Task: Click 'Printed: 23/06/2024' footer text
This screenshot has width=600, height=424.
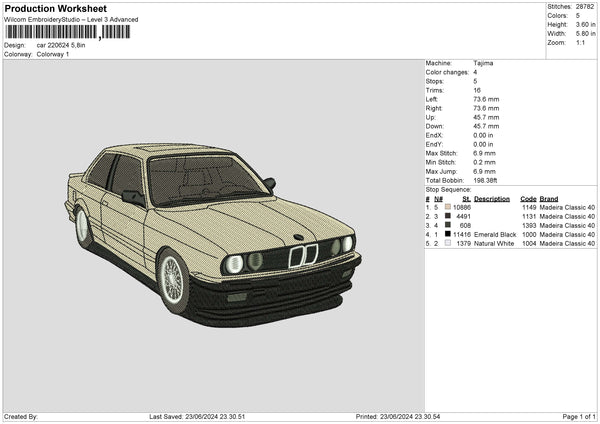Action: 385,416
